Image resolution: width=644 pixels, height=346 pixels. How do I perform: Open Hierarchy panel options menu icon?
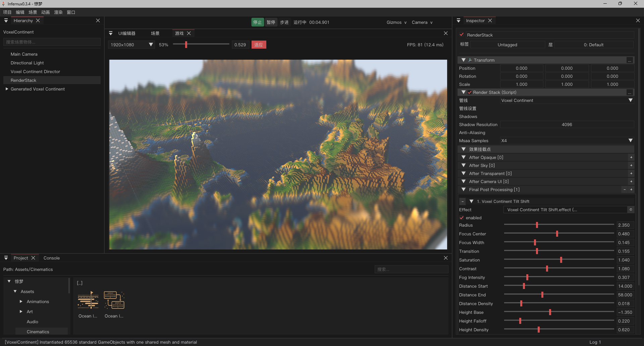pos(6,21)
